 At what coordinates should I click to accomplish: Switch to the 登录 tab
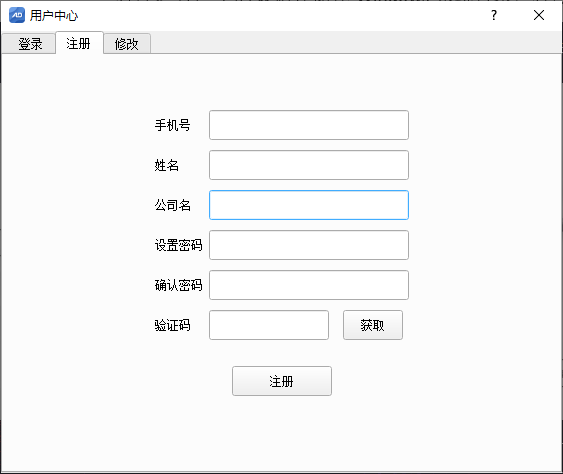coord(30,44)
